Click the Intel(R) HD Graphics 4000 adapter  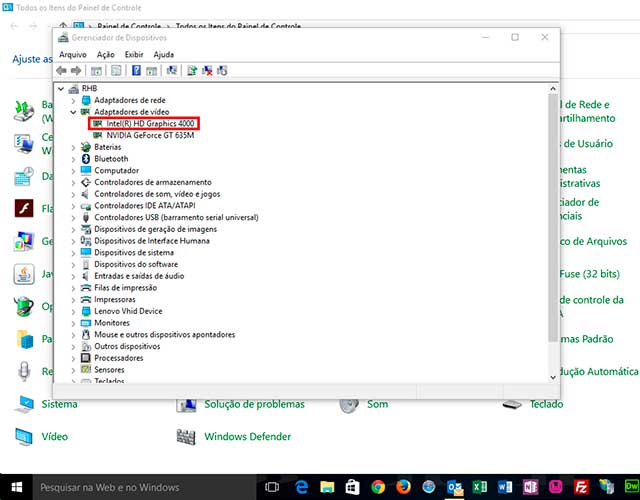click(x=150, y=124)
